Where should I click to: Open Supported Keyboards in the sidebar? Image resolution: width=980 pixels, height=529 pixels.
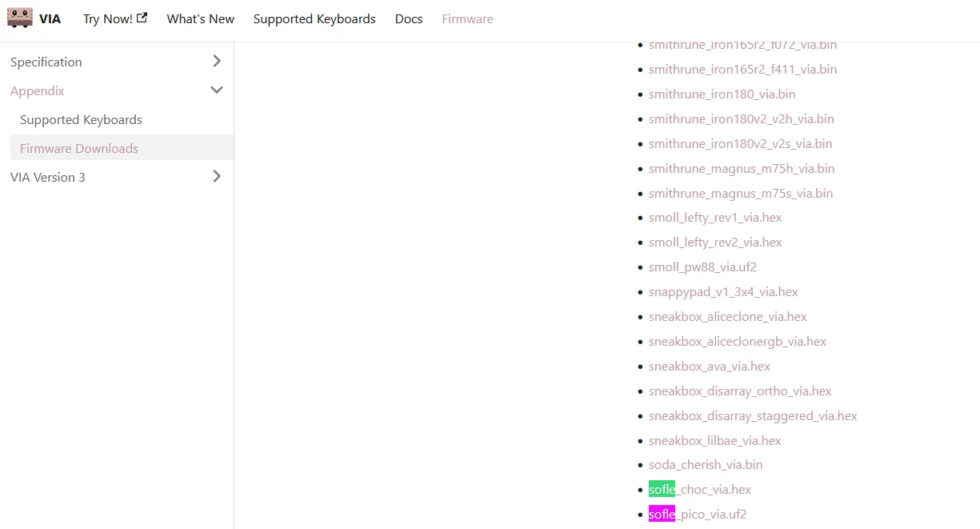[x=81, y=120]
